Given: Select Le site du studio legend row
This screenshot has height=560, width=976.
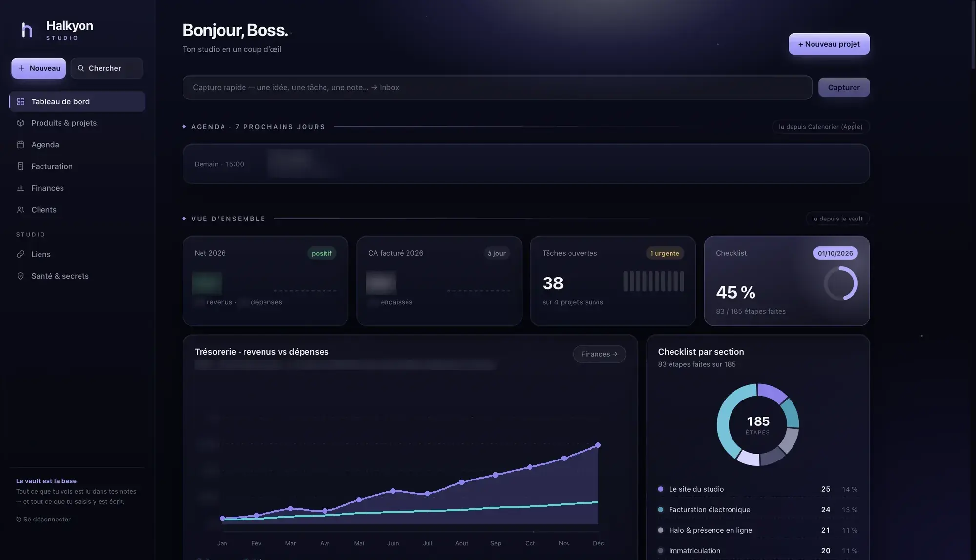Looking at the screenshot, I should (758, 489).
